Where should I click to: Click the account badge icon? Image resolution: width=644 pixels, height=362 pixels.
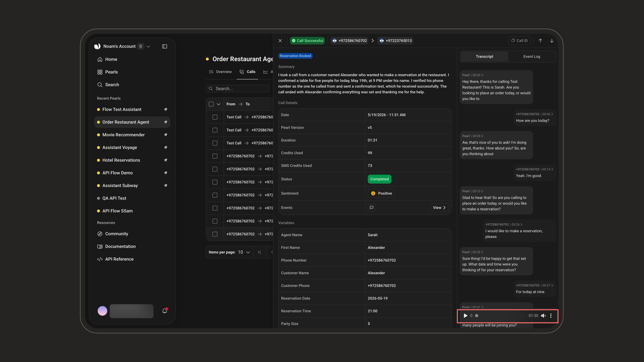141,46
